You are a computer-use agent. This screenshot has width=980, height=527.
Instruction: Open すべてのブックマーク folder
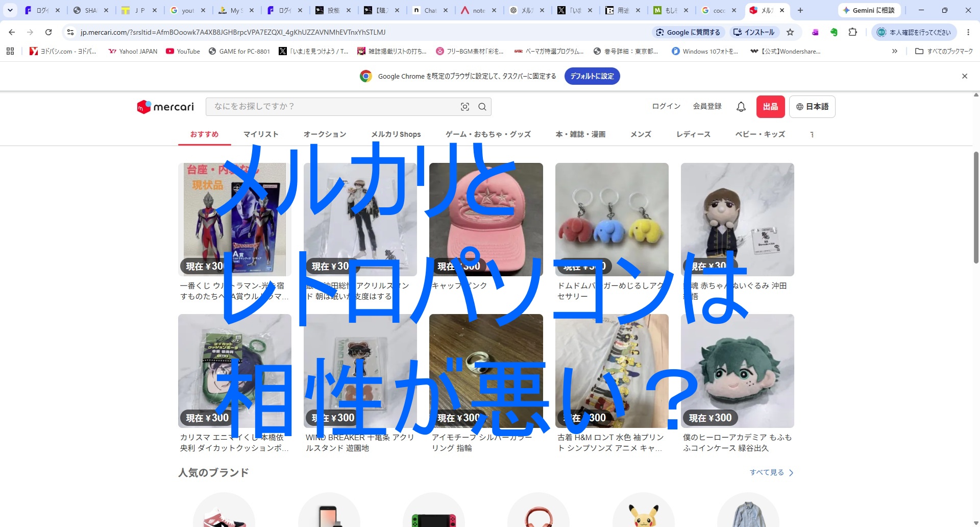click(x=944, y=51)
